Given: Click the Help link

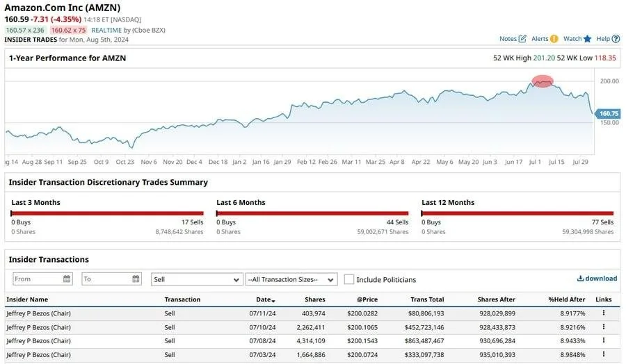Looking at the screenshot, I should click(603, 39).
